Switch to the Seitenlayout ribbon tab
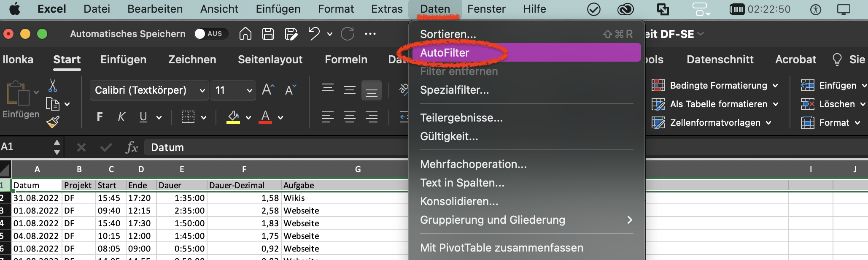Image resolution: width=868 pixels, height=260 pixels. [x=270, y=60]
